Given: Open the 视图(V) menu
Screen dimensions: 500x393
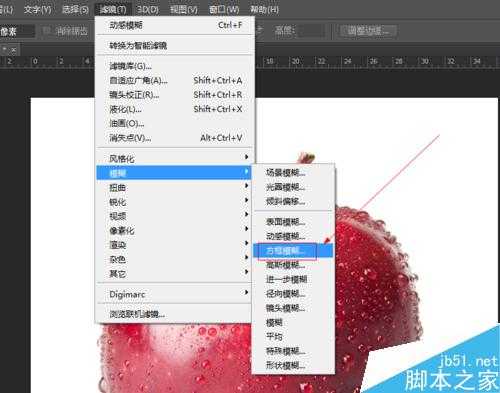Looking at the screenshot, I should 183,9.
